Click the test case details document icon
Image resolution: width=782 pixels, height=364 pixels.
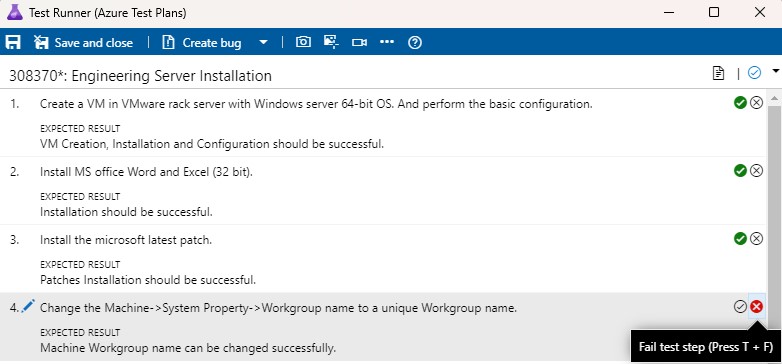point(718,73)
